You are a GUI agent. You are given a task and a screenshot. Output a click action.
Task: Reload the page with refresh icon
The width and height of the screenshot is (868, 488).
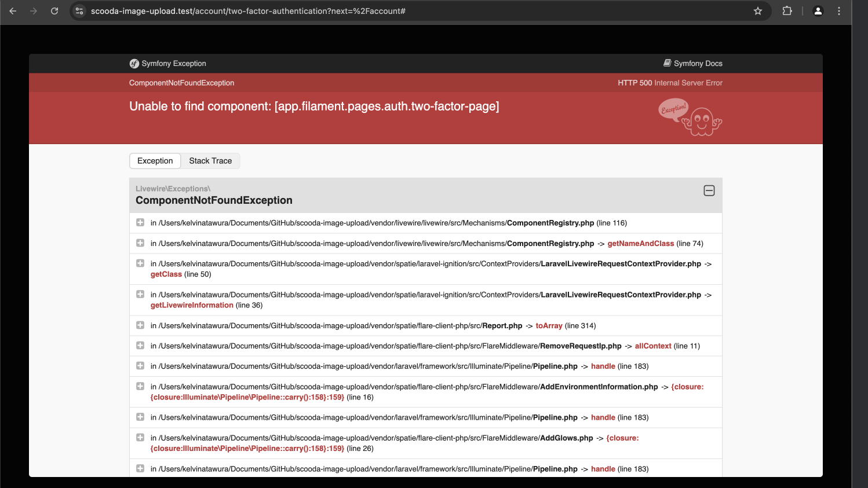[x=54, y=11]
